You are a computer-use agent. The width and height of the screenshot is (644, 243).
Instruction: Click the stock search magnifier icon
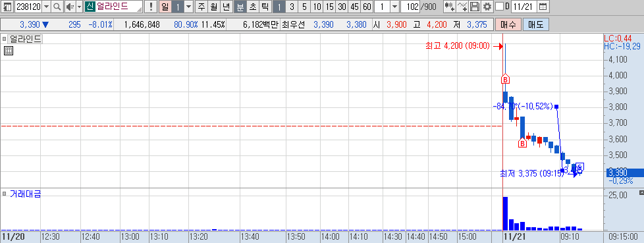pyautogui.click(x=57, y=7)
